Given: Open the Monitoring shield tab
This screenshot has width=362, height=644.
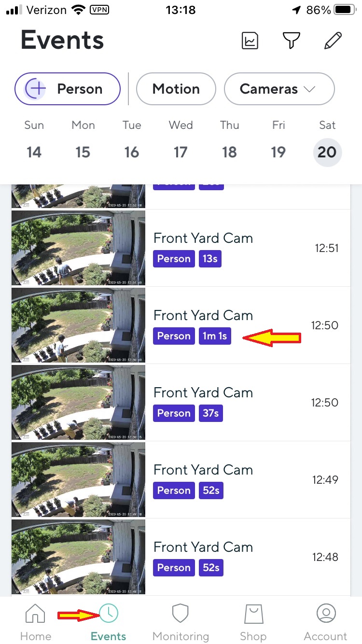Looking at the screenshot, I should point(181,622).
